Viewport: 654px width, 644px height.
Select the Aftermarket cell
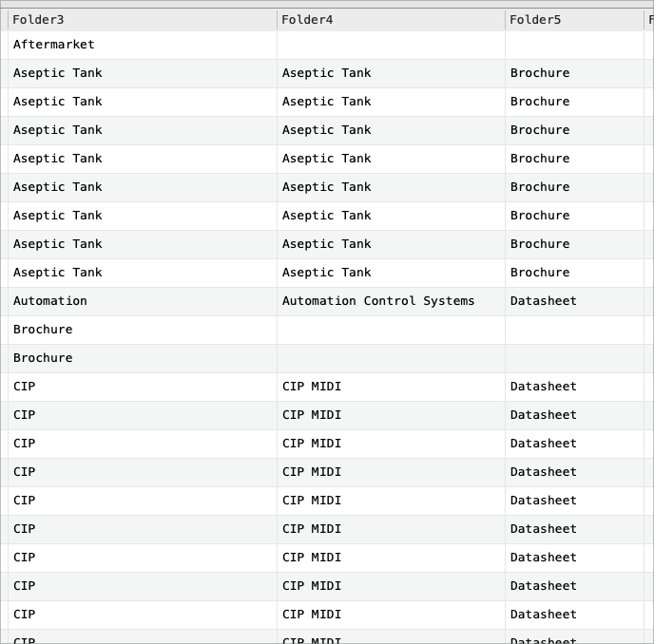[54, 45]
